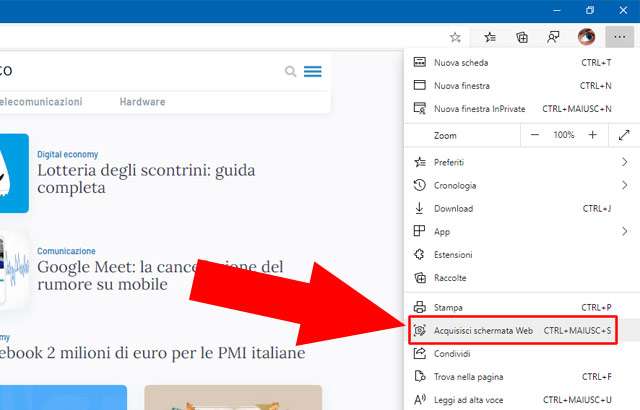Click the Digital economy category link

pos(68,154)
